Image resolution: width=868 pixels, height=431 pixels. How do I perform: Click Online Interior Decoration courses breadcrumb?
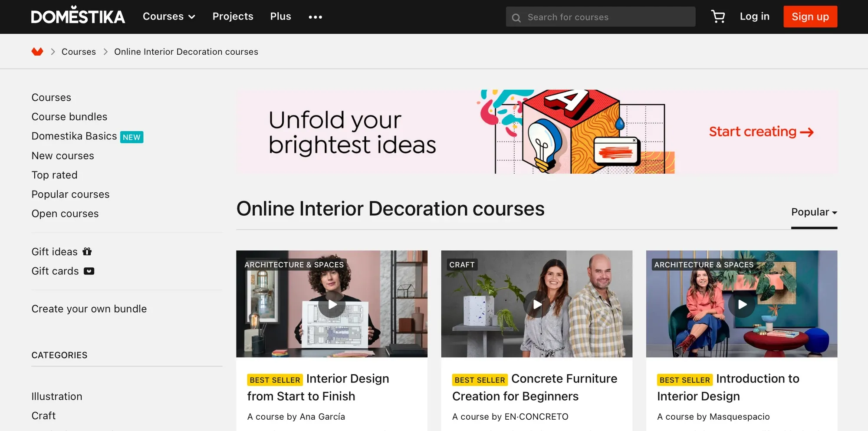click(x=186, y=52)
